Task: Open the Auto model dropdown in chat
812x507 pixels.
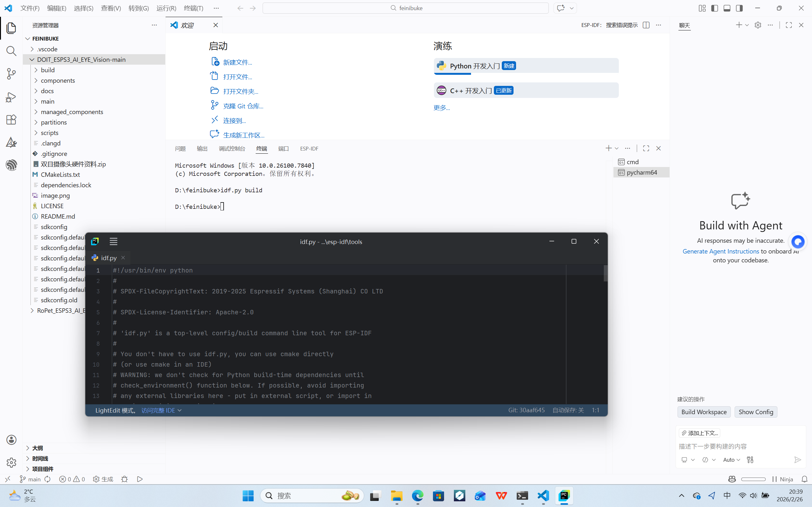Action: pos(731,460)
